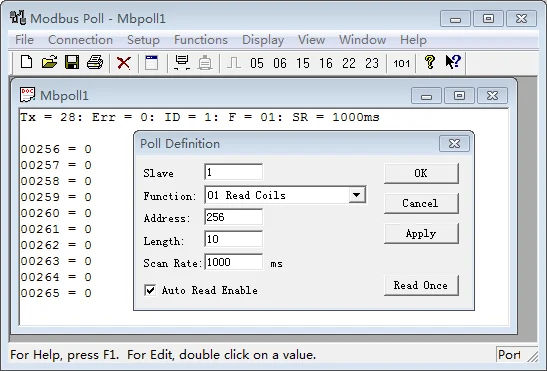547x371 pixels.
Task: Open the Connection menu
Action: 80,40
